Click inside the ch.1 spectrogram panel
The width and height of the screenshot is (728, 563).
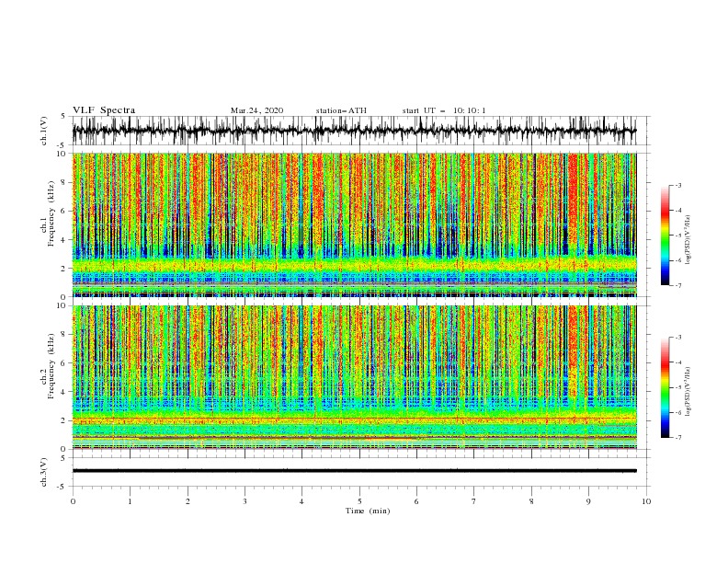tap(355, 224)
